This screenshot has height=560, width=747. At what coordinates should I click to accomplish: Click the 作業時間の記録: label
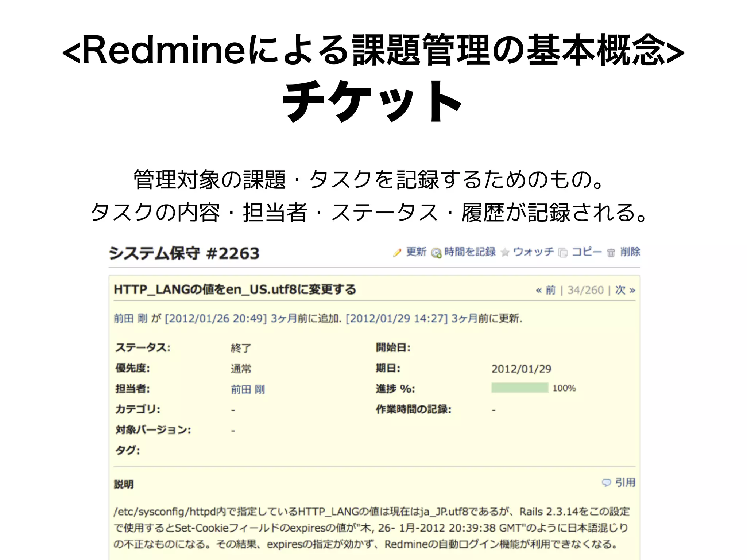[414, 409]
